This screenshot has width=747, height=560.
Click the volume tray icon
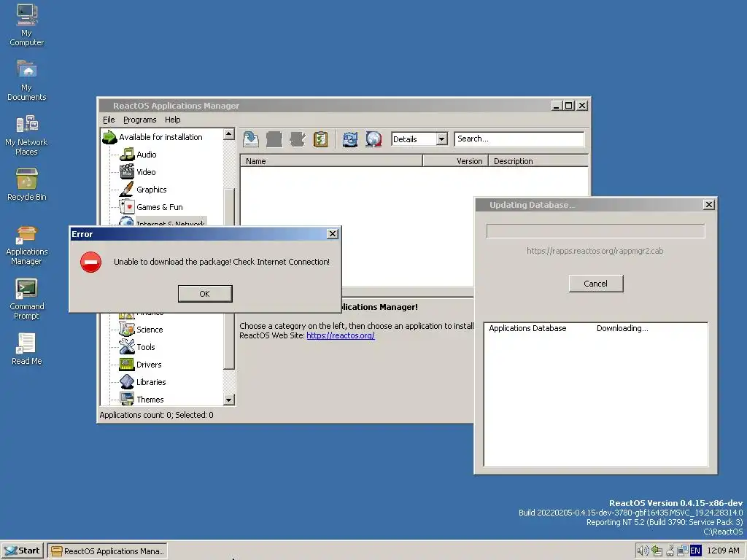(x=643, y=551)
